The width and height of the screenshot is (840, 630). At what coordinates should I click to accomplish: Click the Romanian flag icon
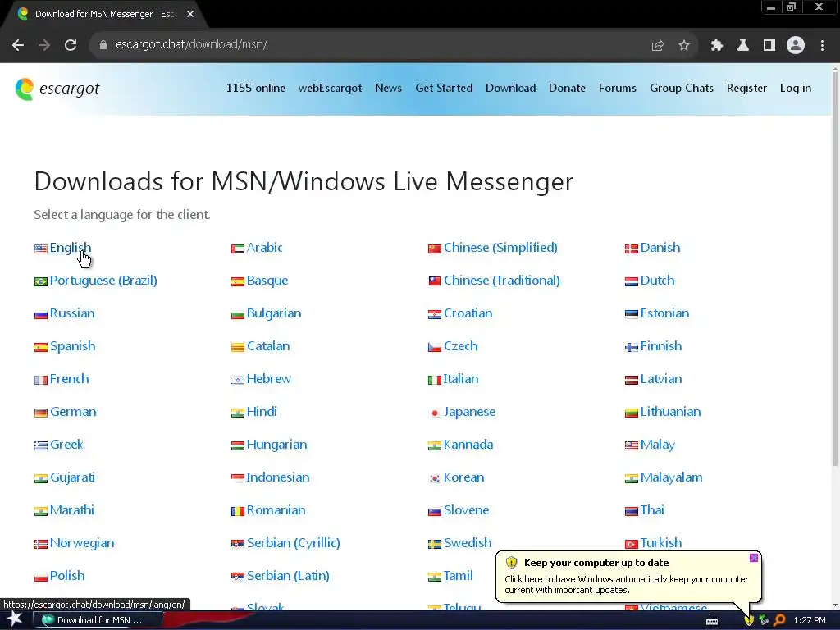[238, 511]
